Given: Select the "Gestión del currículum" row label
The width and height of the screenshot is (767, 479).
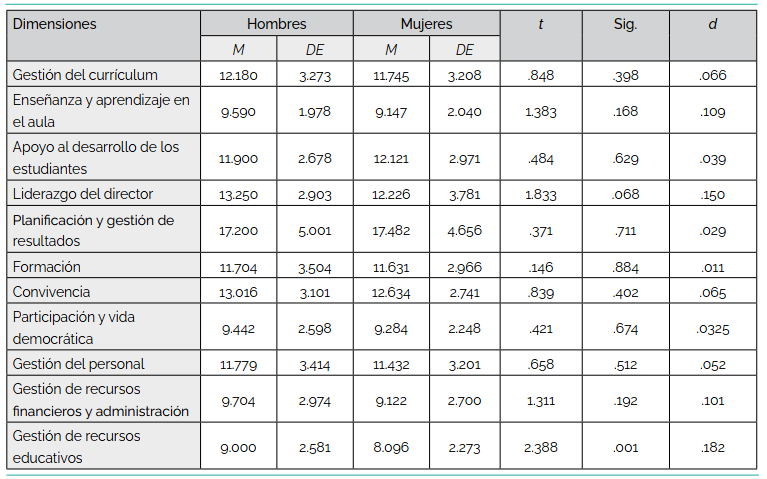Looking at the screenshot, I should [85, 74].
